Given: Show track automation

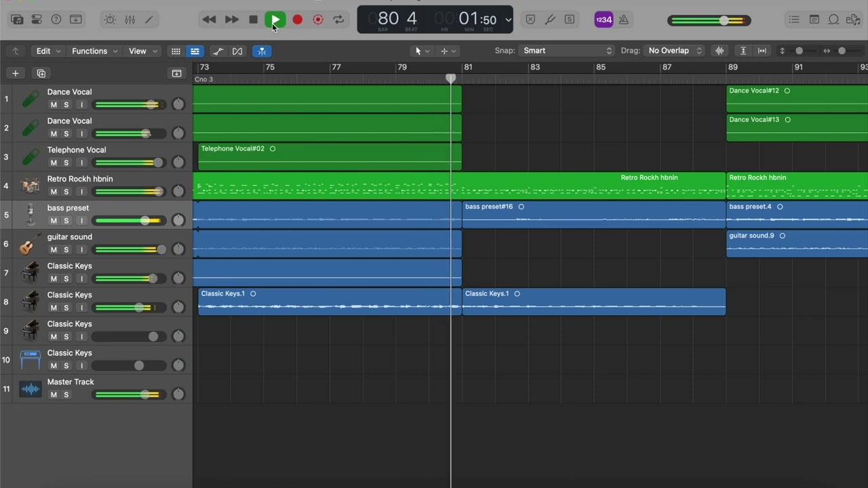Looking at the screenshot, I should point(218,51).
